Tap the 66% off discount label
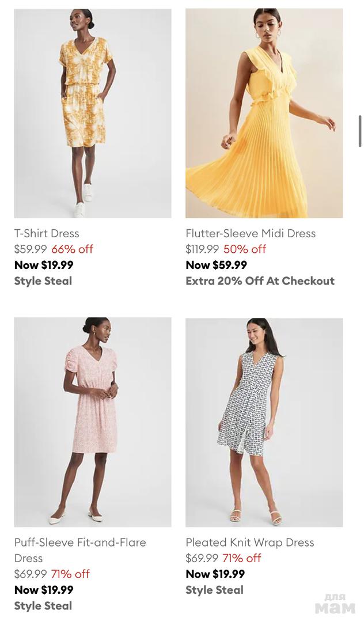Image resolution: width=364 pixels, height=622 pixels. pyautogui.click(x=72, y=249)
